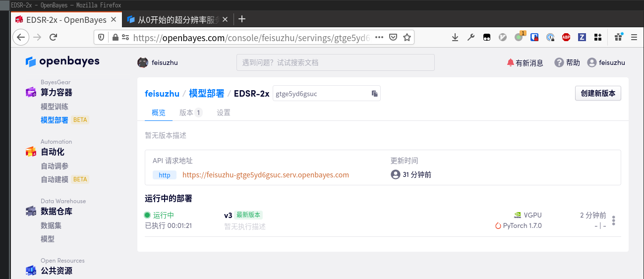Switch to the 版本 tab
Image resolution: width=644 pixels, height=279 pixels.
pyautogui.click(x=186, y=112)
